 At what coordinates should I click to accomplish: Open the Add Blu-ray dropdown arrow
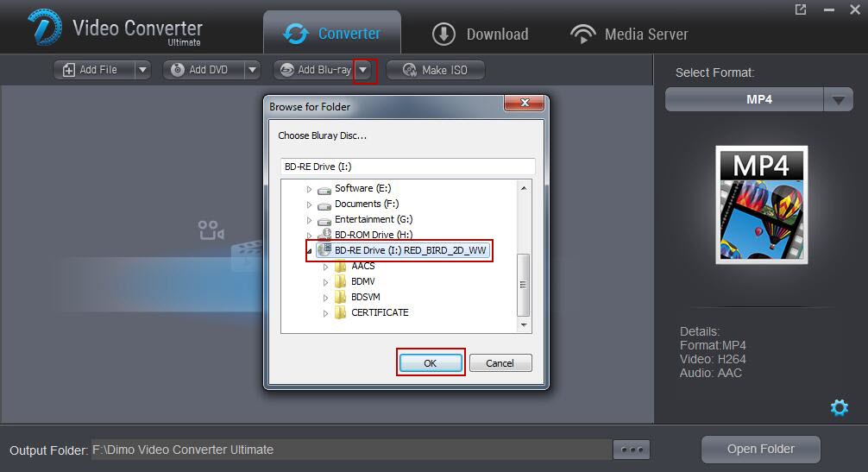pos(365,70)
